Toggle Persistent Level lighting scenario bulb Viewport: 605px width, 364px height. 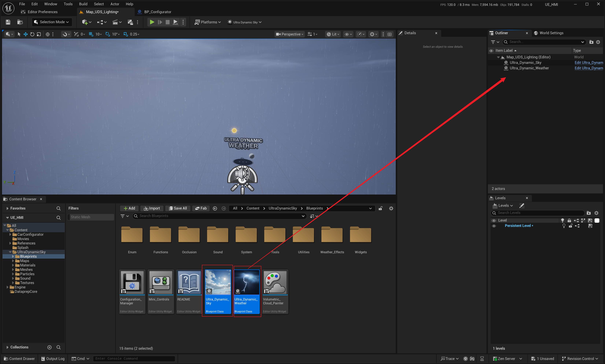pyautogui.click(x=564, y=226)
